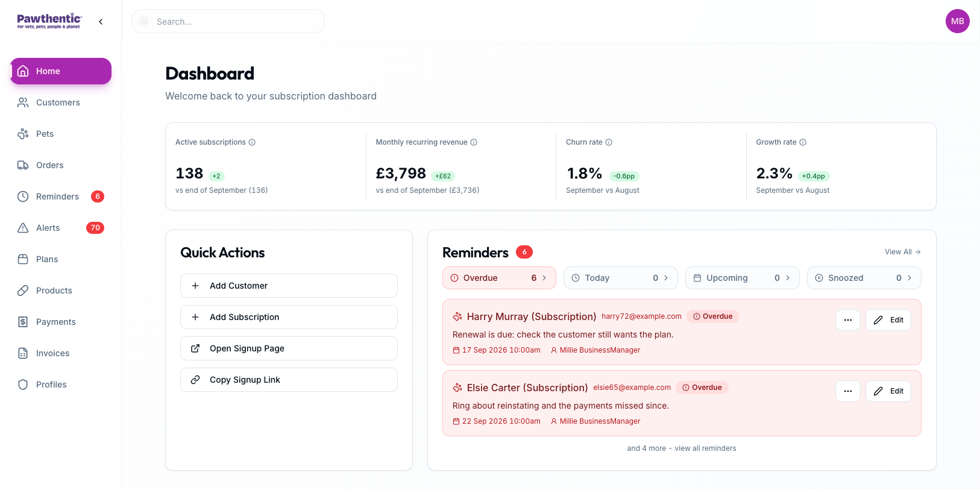Open more options for Harry Murray reminder
The height and width of the screenshot is (490, 980).
click(x=848, y=320)
